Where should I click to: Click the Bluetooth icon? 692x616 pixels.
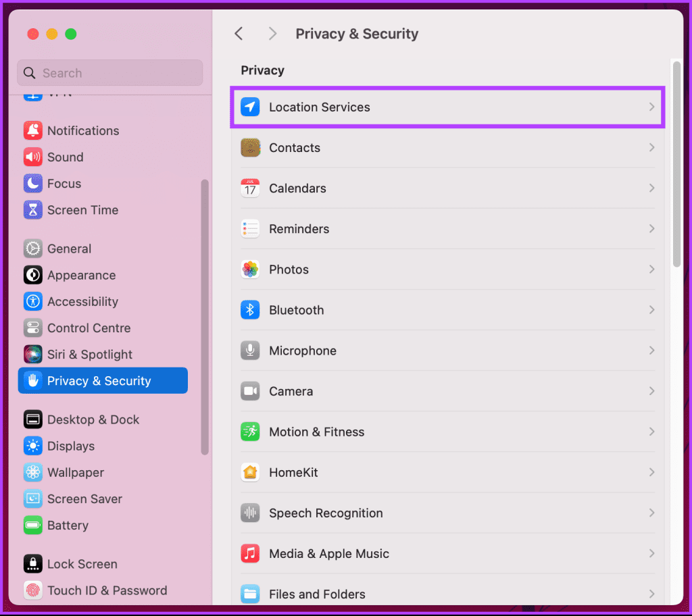coord(250,309)
